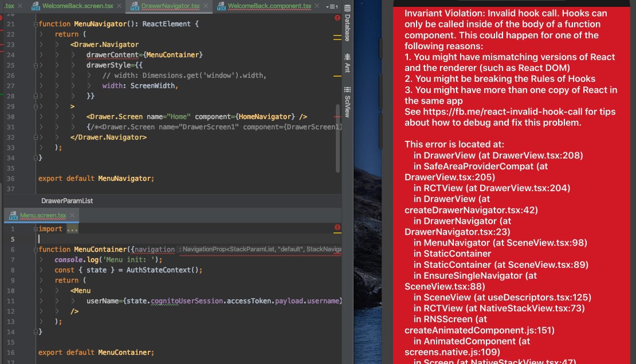Image resolution: width=636 pixels, height=364 pixels.
Task: Click 'HomeNavigator' in Drawer.Screen on line 30
Action: pyautogui.click(x=265, y=117)
